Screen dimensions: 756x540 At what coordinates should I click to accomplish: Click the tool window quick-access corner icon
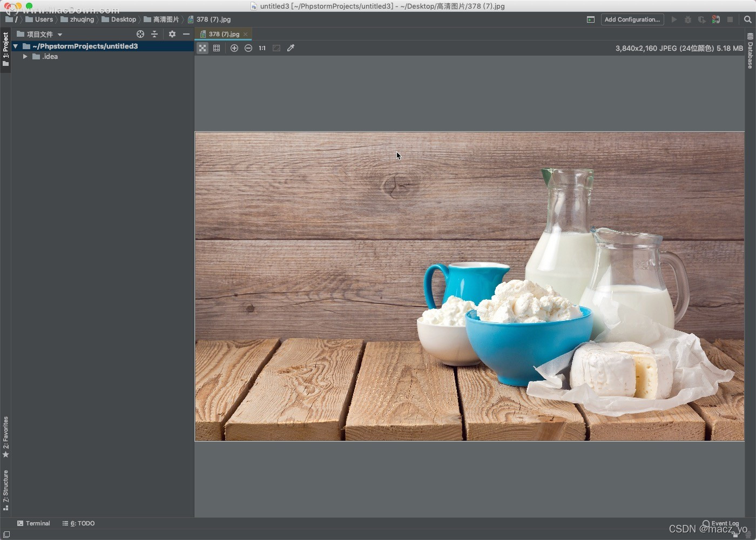click(6, 535)
